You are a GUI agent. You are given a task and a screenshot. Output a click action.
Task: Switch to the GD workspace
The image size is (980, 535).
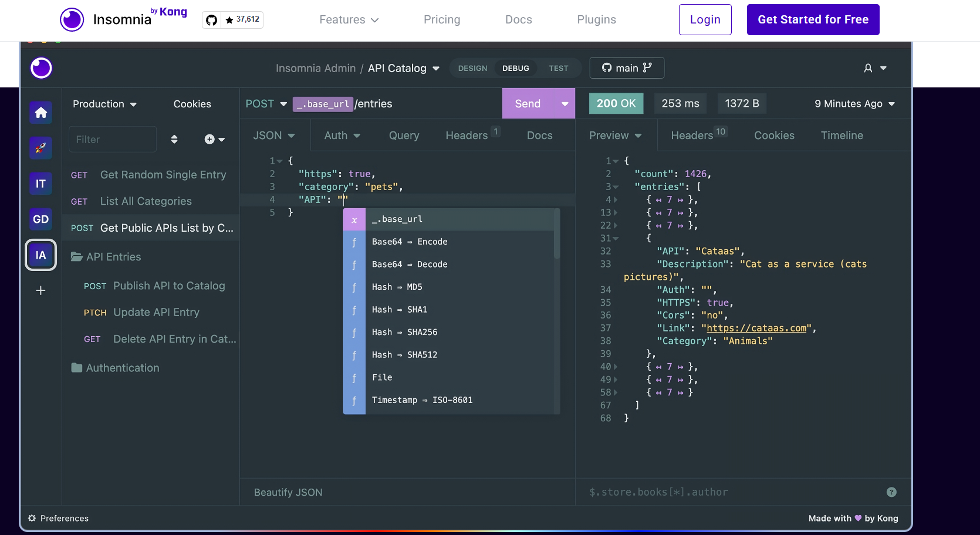[x=40, y=219]
